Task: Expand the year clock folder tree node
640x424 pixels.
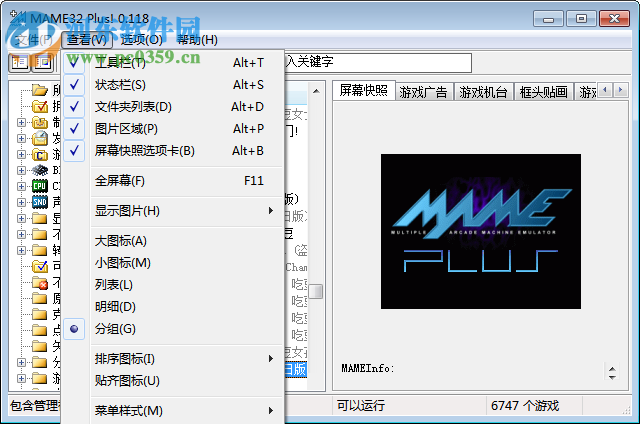Action: pyautogui.click(x=21, y=138)
